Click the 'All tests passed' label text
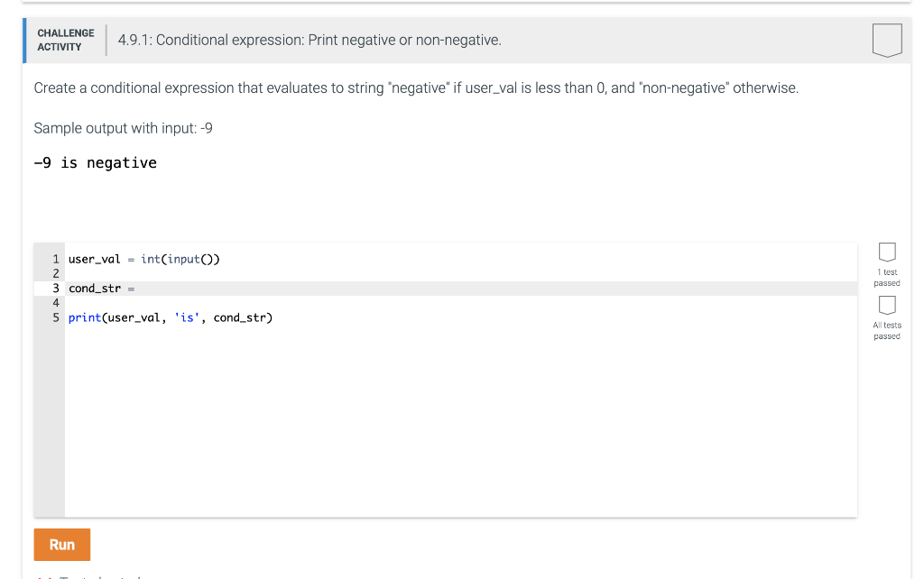 pos(887,330)
